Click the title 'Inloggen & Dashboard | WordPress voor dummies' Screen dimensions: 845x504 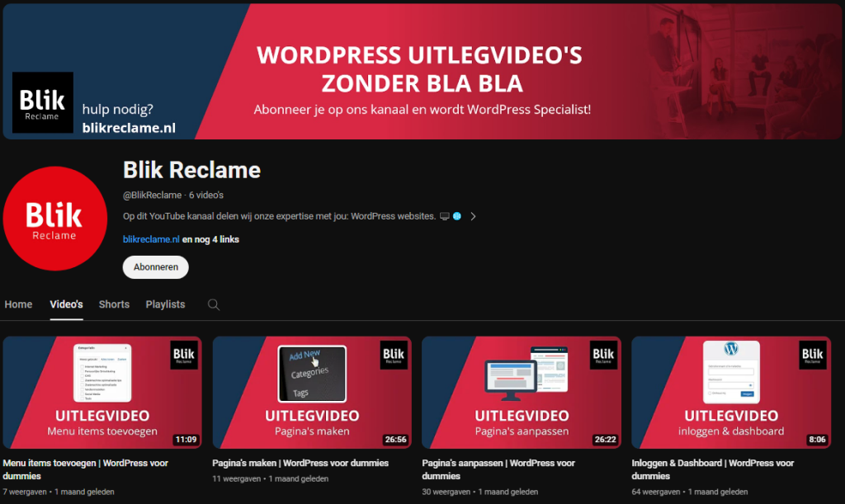point(713,464)
